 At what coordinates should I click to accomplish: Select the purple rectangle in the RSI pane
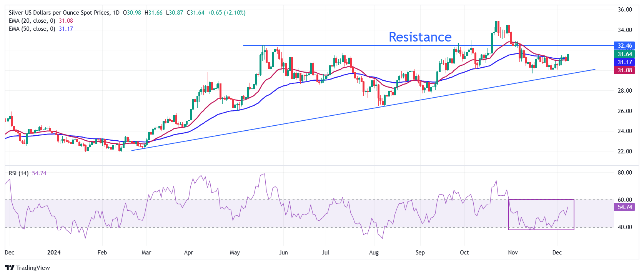coord(541,200)
